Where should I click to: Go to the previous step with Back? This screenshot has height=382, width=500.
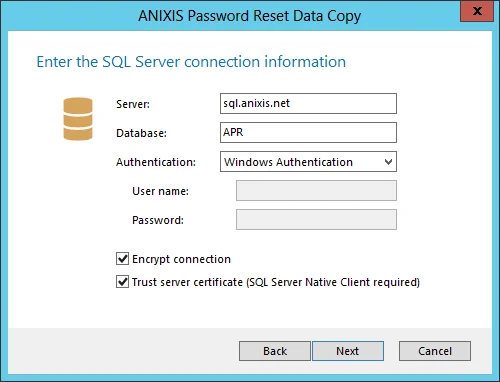[275, 351]
